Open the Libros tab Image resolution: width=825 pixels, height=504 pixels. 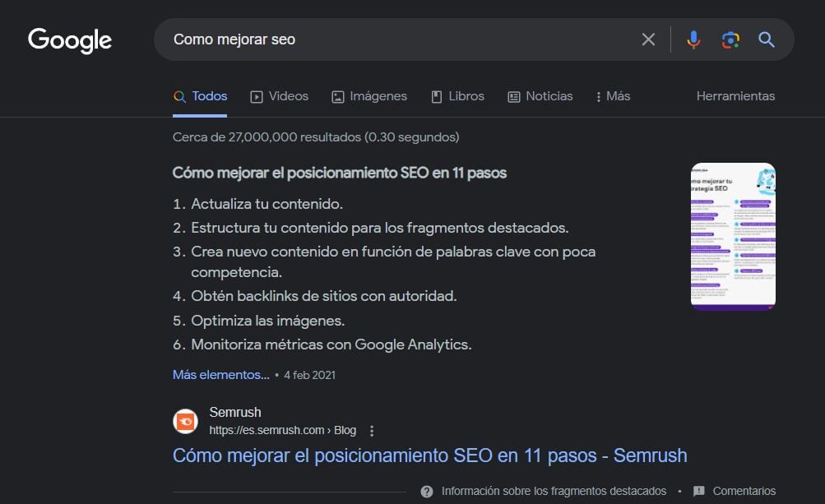pos(458,96)
